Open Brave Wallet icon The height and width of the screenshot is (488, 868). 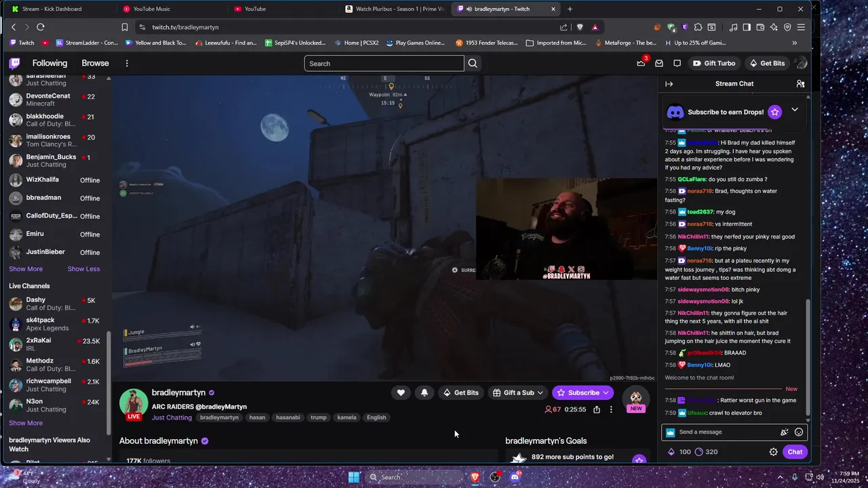tap(760, 27)
